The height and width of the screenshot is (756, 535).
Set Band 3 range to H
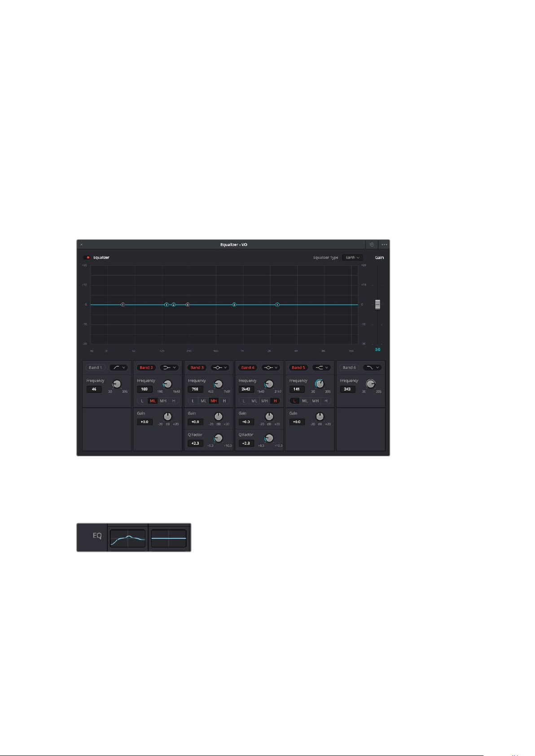224,401
